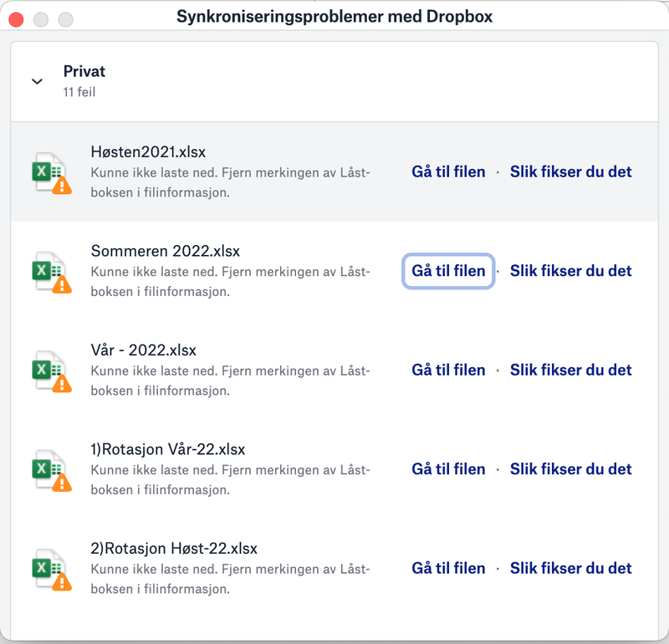Click "Slik fikser du det" for Høsten2021.xlsx
The width and height of the screenshot is (669, 644).
coord(570,171)
